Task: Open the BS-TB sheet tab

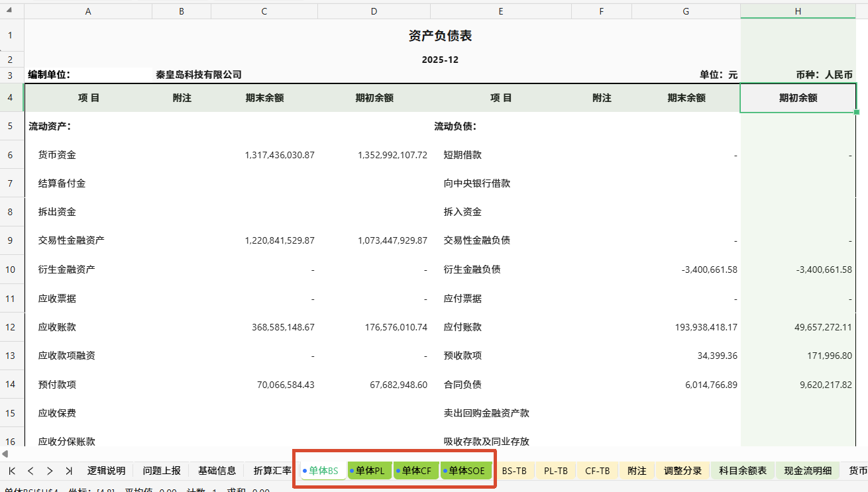Action: (x=514, y=471)
